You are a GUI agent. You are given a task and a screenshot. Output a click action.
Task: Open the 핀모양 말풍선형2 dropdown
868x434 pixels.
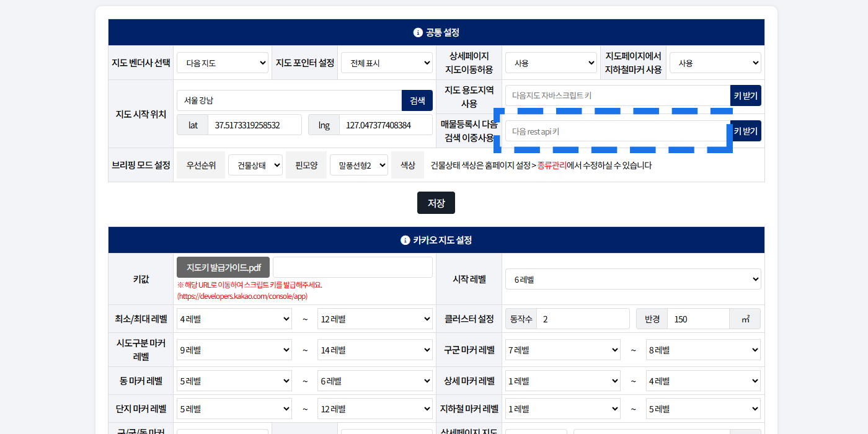click(x=358, y=166)
